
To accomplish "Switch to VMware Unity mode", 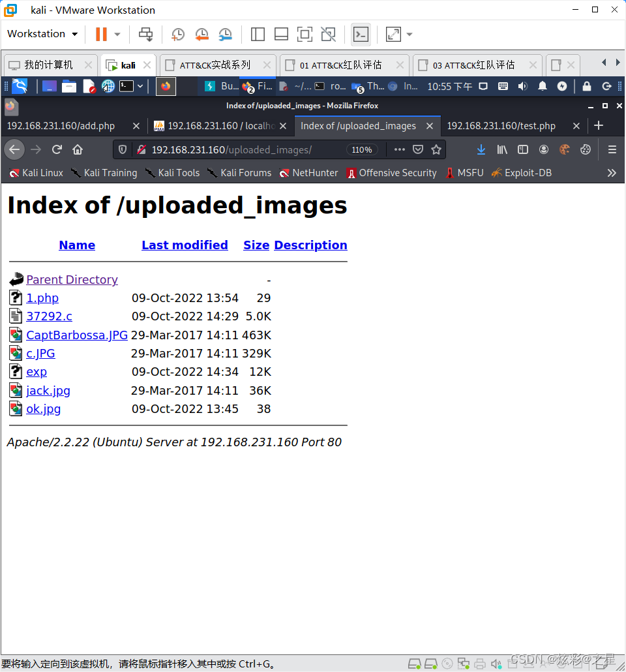I will point(329,35).
